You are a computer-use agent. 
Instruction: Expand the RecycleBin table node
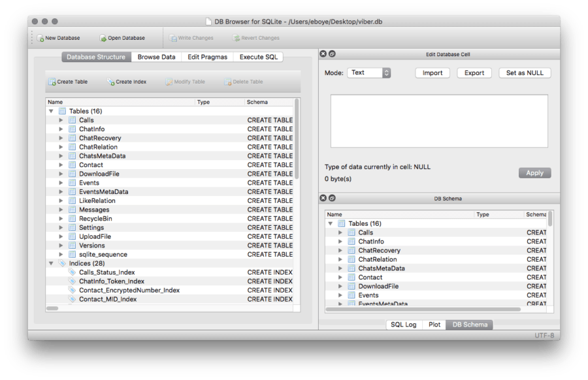click(x=61, y=219)
